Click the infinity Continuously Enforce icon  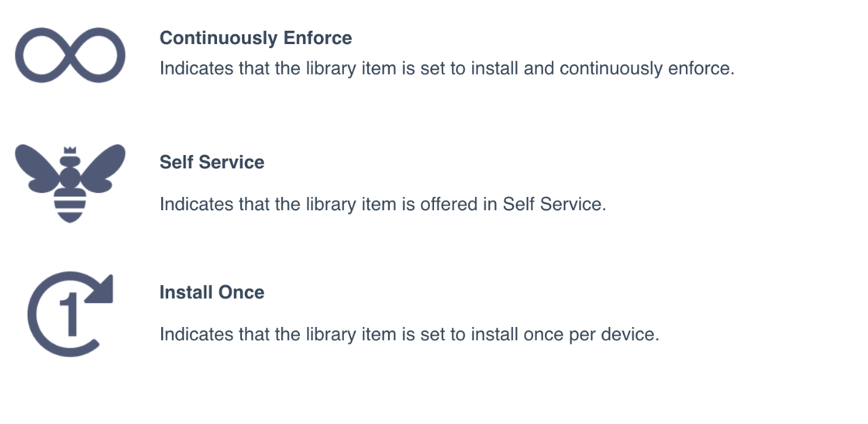tap(71, 54)
